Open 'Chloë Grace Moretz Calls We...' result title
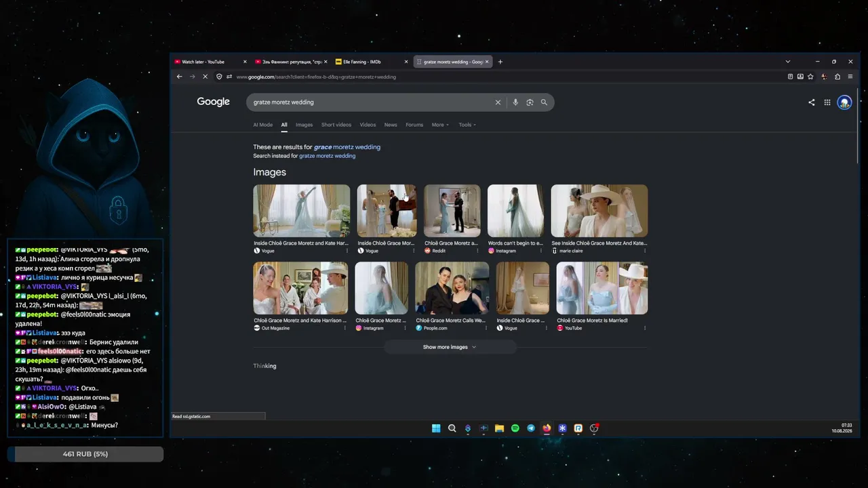 click(451, 321)
